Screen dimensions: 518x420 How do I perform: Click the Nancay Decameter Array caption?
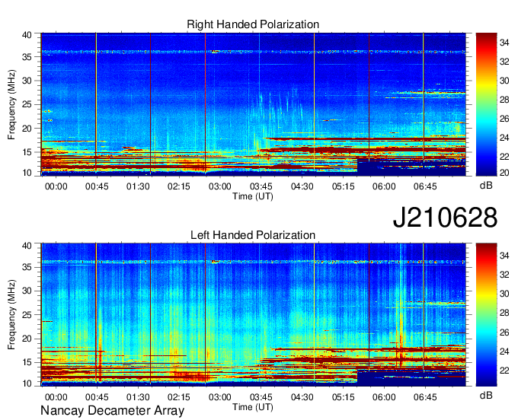click(x=112, y=410)
